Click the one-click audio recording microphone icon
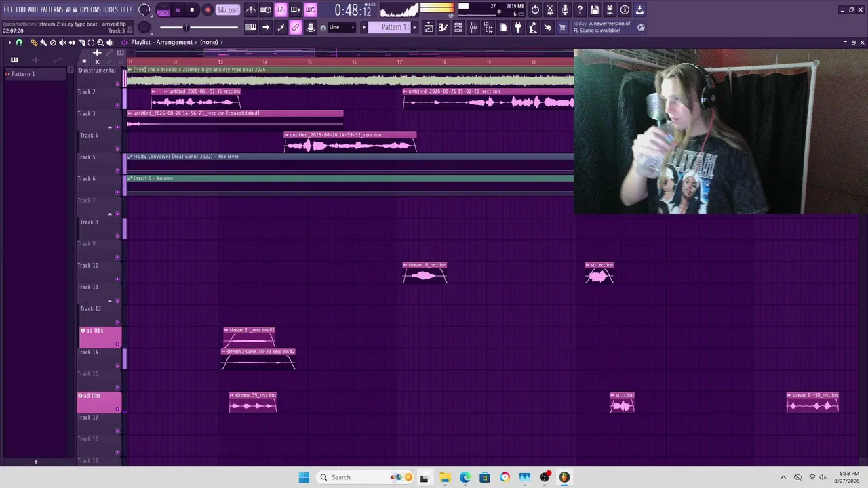 pos(565,9)
